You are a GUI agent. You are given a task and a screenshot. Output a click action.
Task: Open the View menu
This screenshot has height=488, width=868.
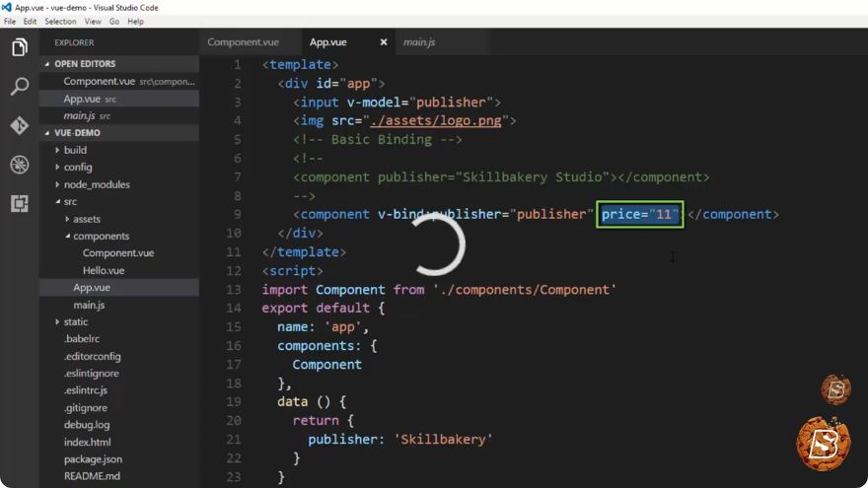(x=93, y=21)
